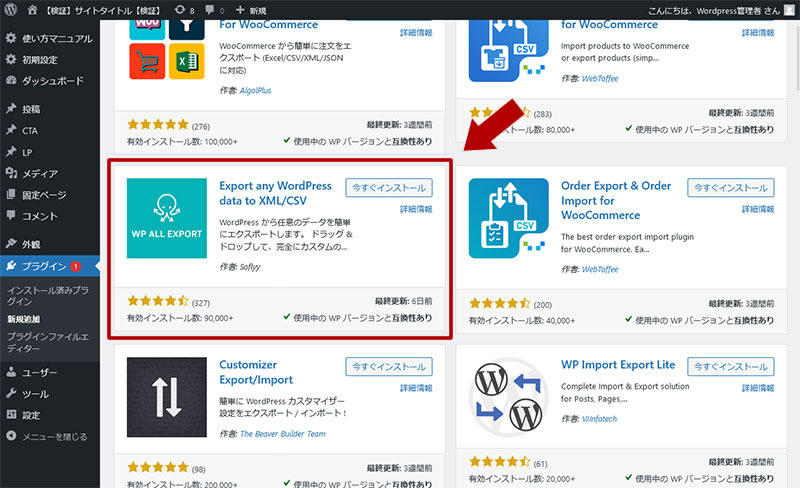This screenshot has height=488, width=800.
Task: Click the 外観 paintbrush icon
Action: [11, 243]
